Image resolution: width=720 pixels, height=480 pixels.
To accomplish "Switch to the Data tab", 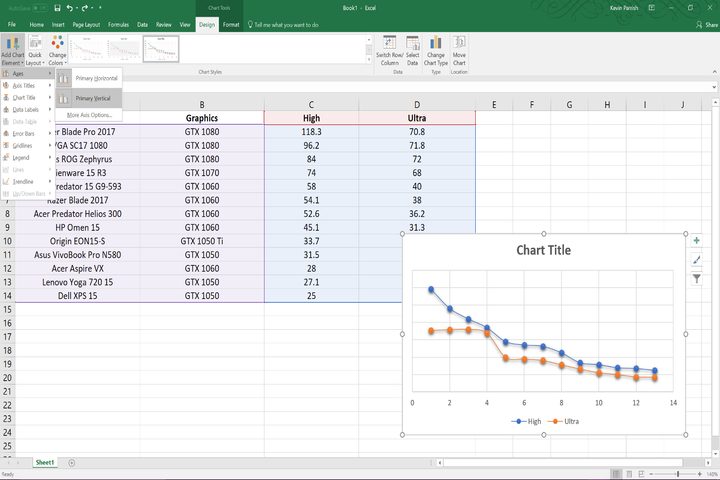I will (x=142, y=25).
